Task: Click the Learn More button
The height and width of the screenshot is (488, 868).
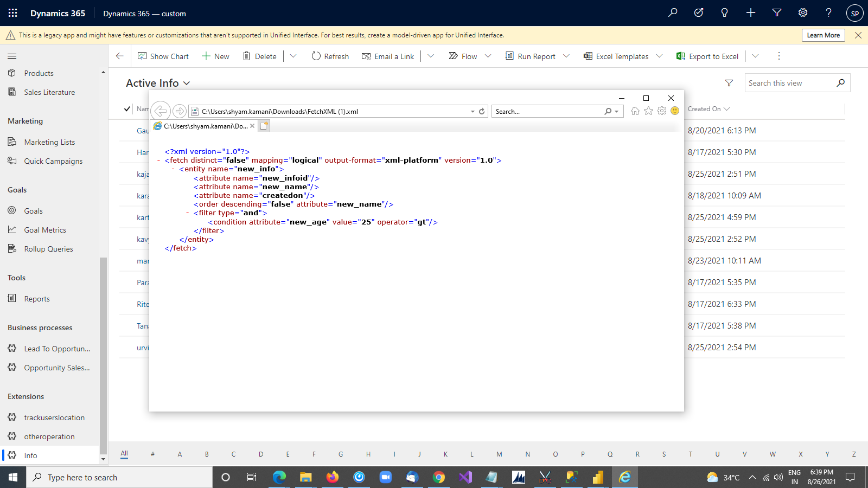Action: pyautogui.click(x=823, y=35)
